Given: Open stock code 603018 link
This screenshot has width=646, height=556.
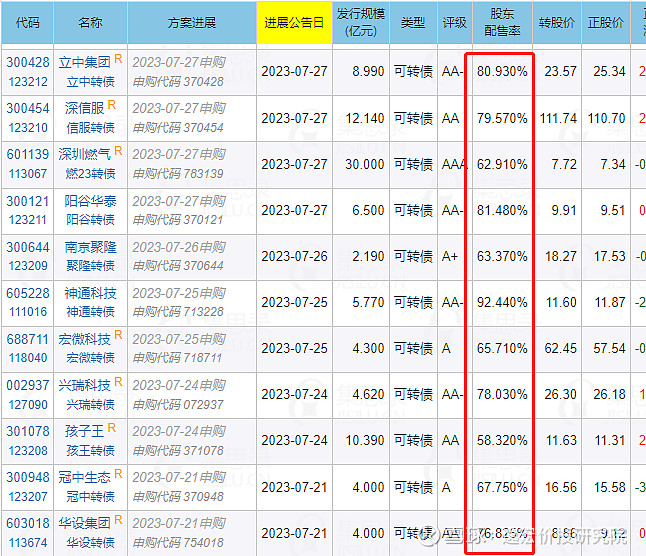Looking at the screenshot, I should 28,523.
